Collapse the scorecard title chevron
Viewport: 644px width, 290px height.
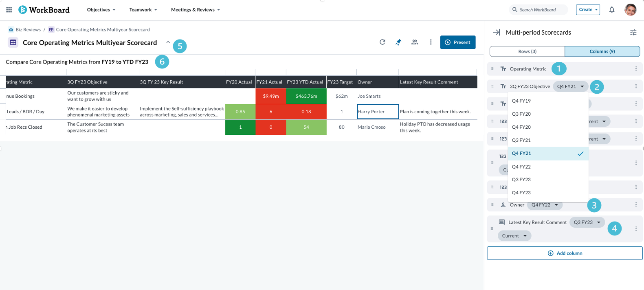click(168, 42)
